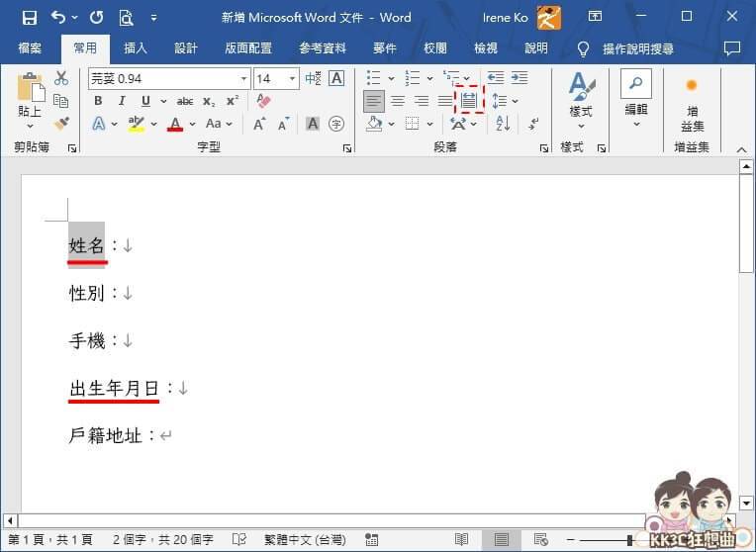The height and width of the screenshot is (552, 756).
Task: Align paragraph text to the right
Action: click(x=422, y=101)
